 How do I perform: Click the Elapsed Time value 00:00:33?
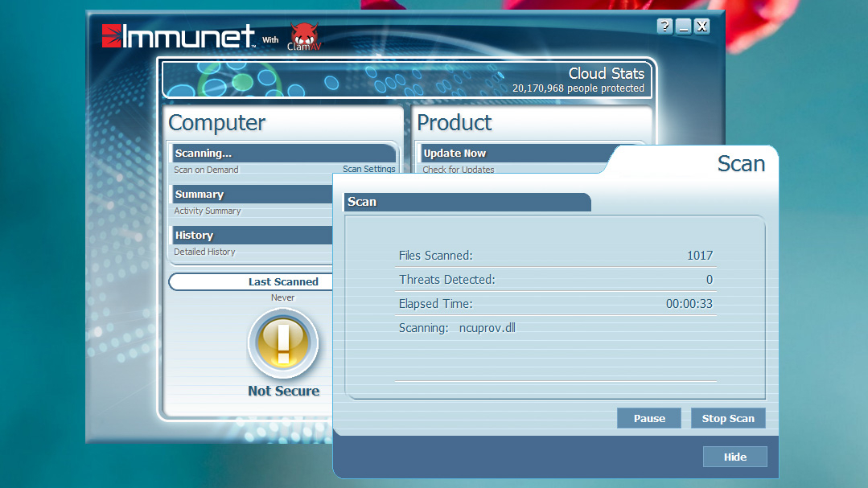689,304
